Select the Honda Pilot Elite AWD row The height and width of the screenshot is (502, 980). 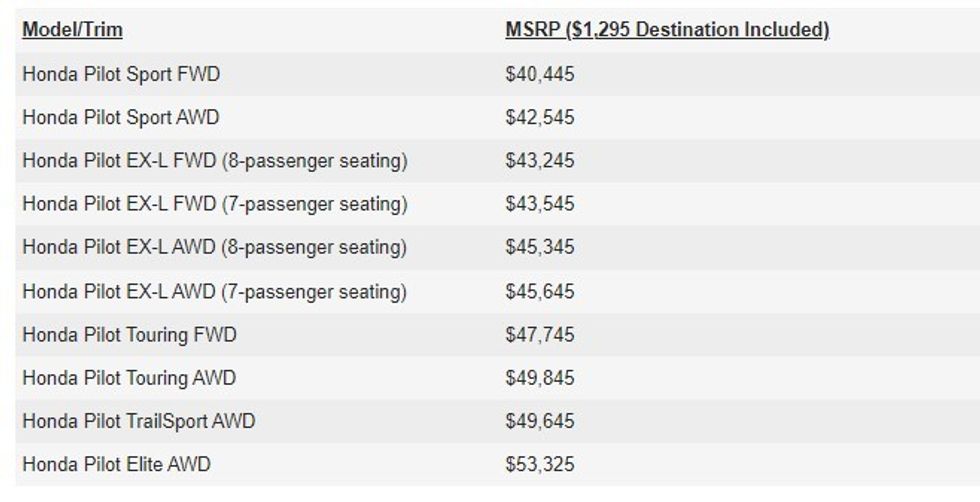pyautogui.click(x=116, y=464)
